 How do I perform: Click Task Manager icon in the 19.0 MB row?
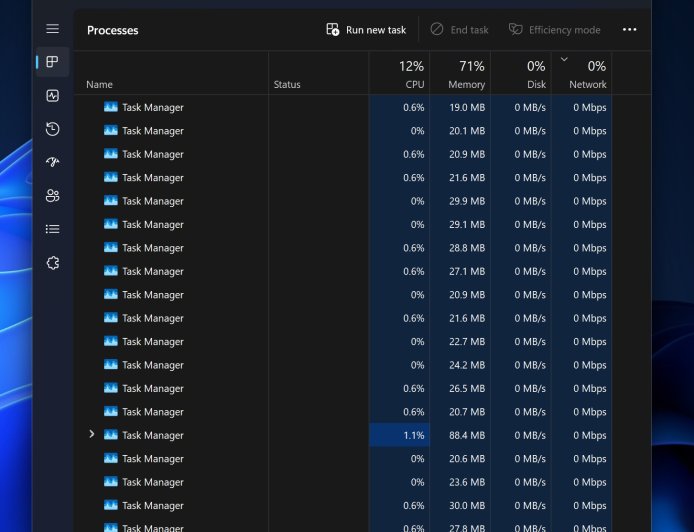point(111,107)
